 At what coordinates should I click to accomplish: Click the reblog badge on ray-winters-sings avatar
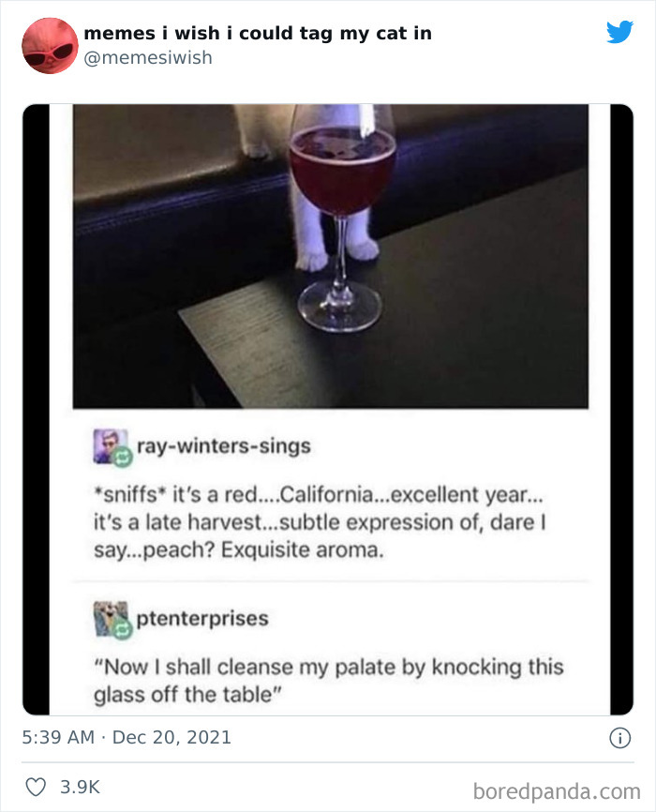pos(123,458)
